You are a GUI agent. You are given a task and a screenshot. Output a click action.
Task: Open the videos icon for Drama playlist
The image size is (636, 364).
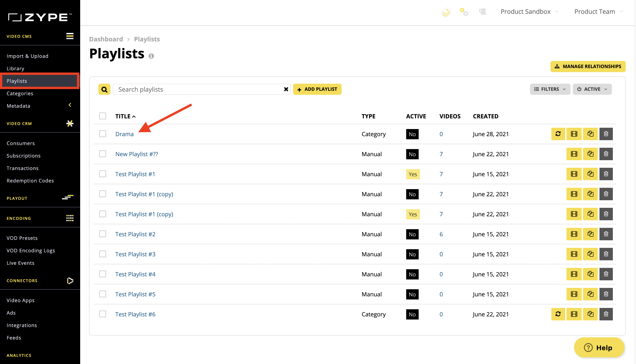[x=574, y=134]
